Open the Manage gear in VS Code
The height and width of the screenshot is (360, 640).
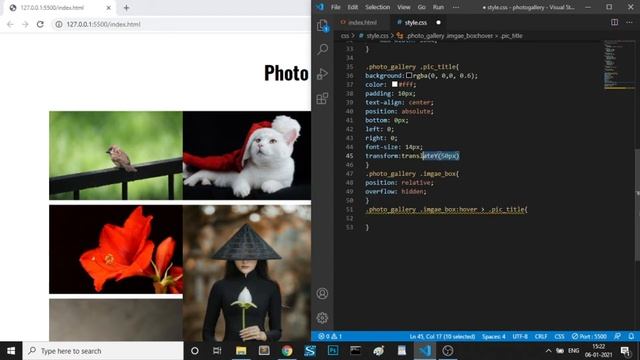(322, 318)
